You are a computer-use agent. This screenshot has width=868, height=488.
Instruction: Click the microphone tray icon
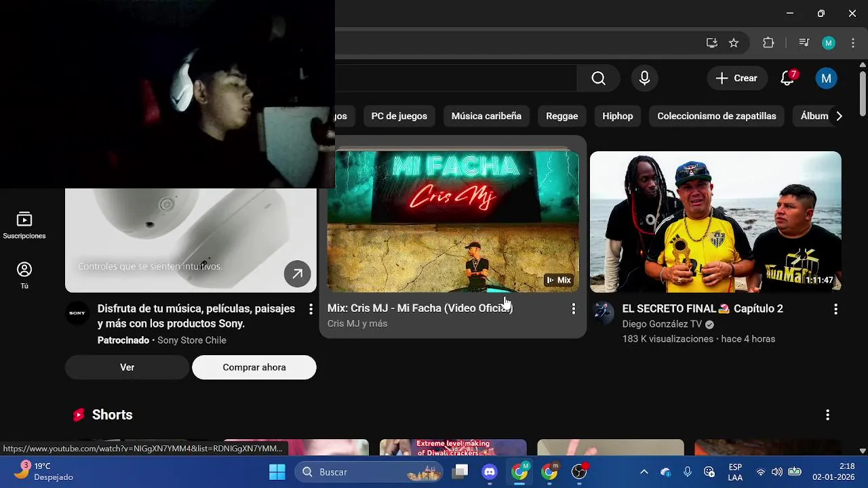coord(688,472)
